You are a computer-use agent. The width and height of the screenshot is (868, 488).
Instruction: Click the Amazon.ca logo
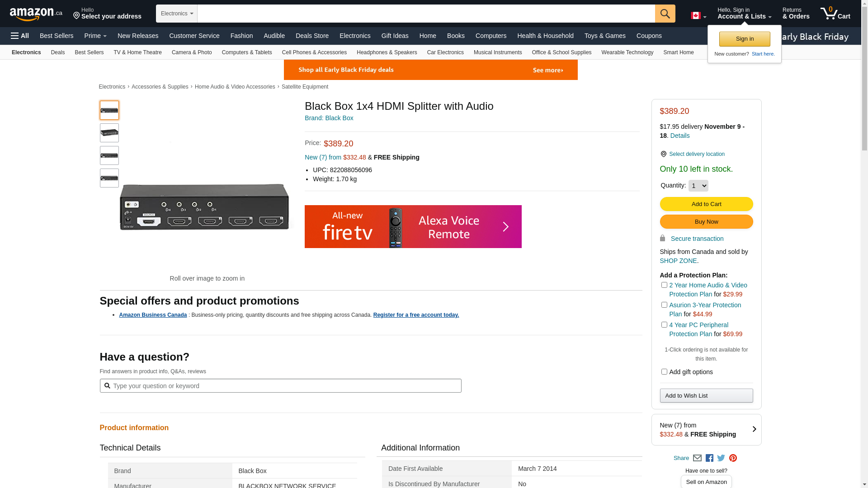coord(36,14)
